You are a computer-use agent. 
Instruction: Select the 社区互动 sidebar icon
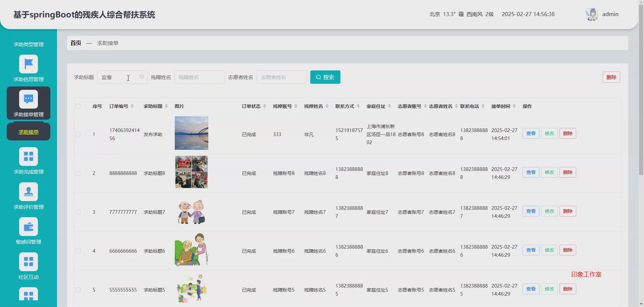(x=29, y=262)
